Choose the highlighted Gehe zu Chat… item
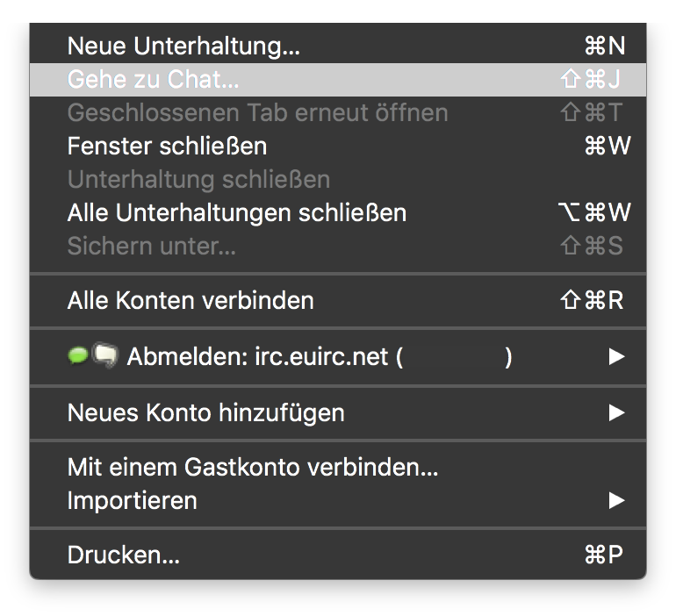Viewport: 676px width, 616px height. 153,79
